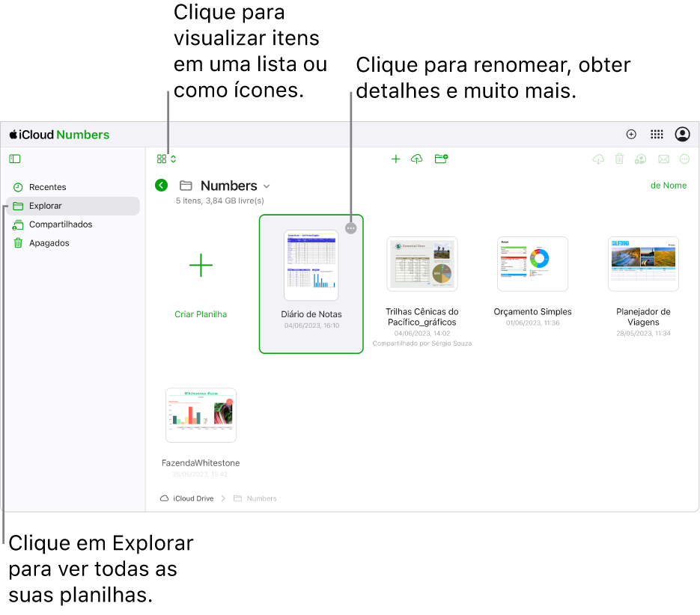Click the trash delete icon in toolbar
The height and width of the screenshot is (615, 700).
[x=619, y=159]
